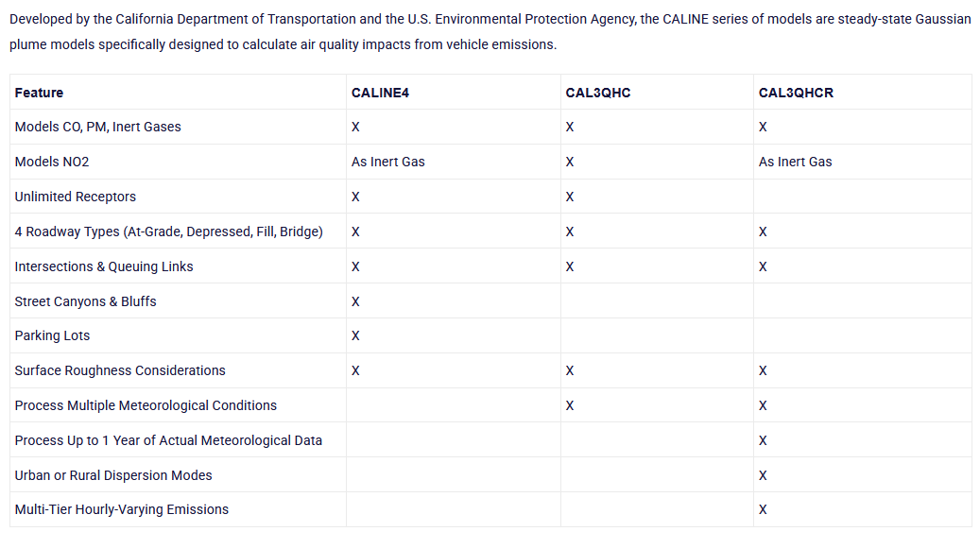The image size is (980, 549).
Task: Select "Urban or Rural Dispersion Modes" label
Action: [x=113, y=475]
